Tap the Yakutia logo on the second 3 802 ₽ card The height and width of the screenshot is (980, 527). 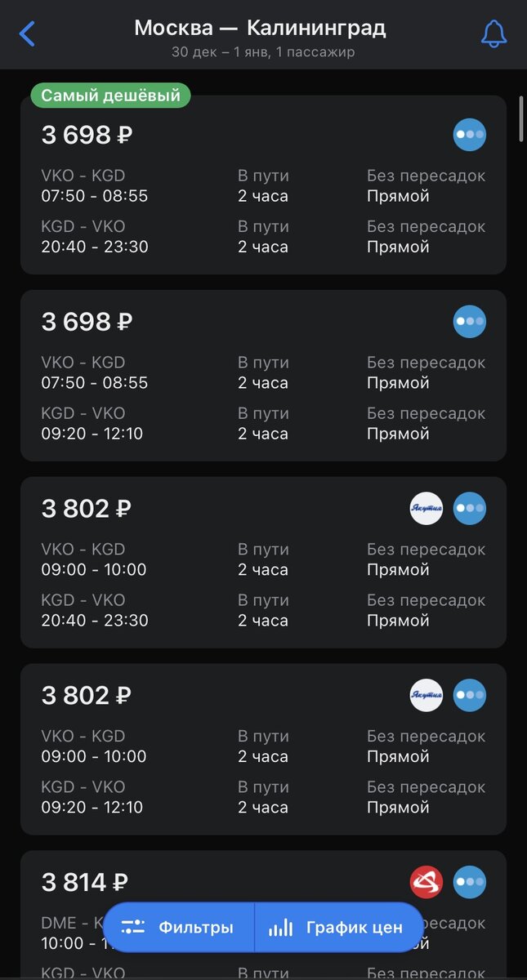pyautogui.click(x=426, y=695)
